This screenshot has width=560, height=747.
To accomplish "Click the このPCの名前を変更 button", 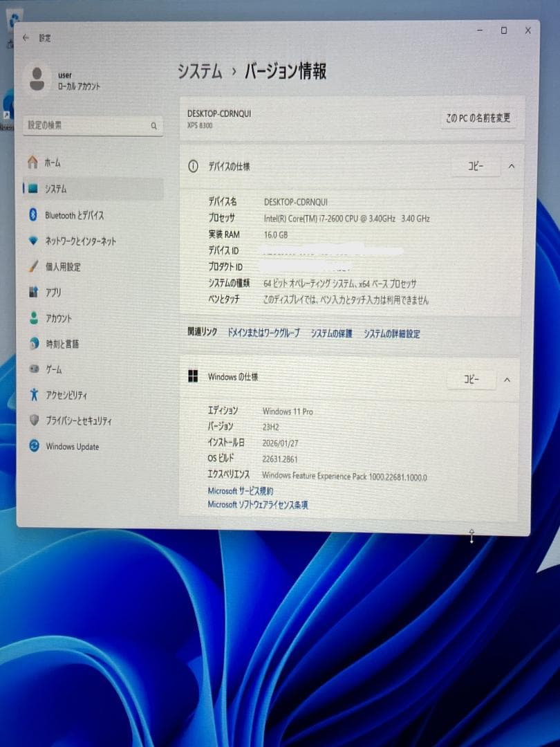I will [x=477, y=118].
